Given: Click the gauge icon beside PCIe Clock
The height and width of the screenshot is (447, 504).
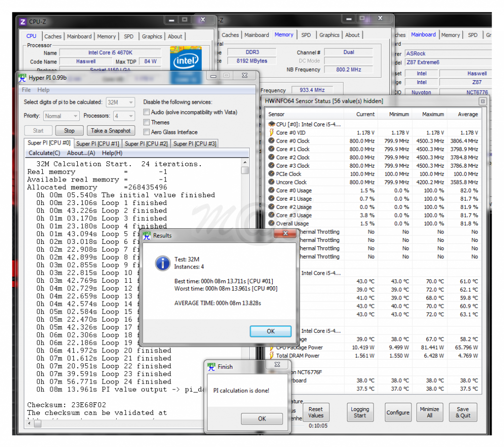Looking at the screenshot, I should [x=271, y=174].
